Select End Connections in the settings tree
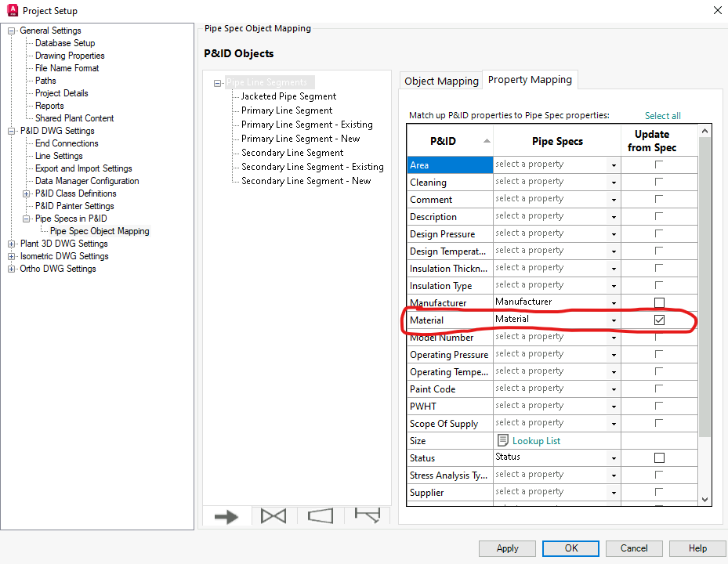728x564 pixels. pyautogui.click(x=65, y=143)
